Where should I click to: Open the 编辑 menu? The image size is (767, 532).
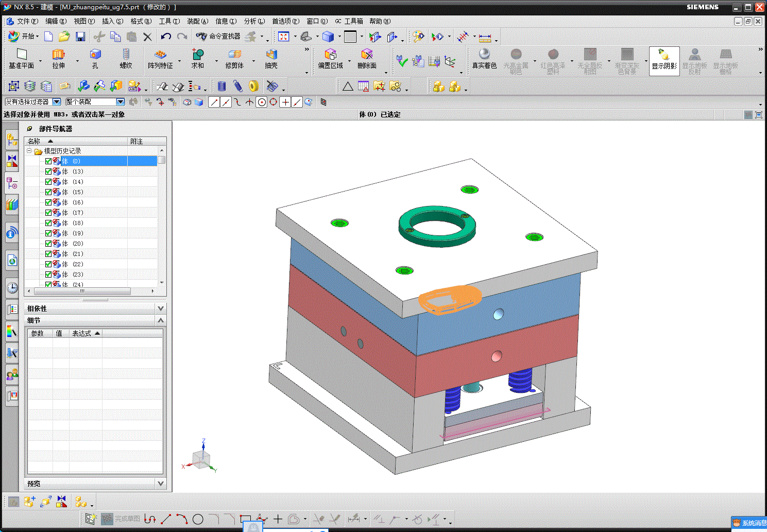[x=56, y=21]
